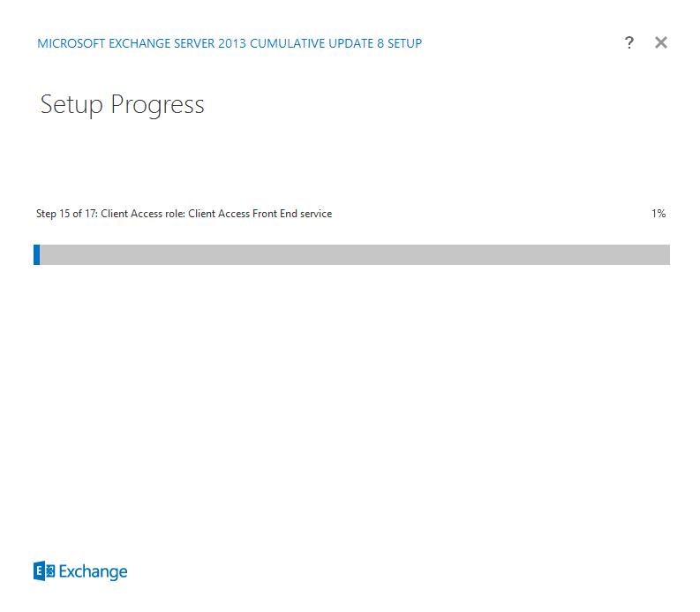The image size is (700, 612).
Task: Click the word 'Setup' in the large heading
Action: click(x=72, y=105)
